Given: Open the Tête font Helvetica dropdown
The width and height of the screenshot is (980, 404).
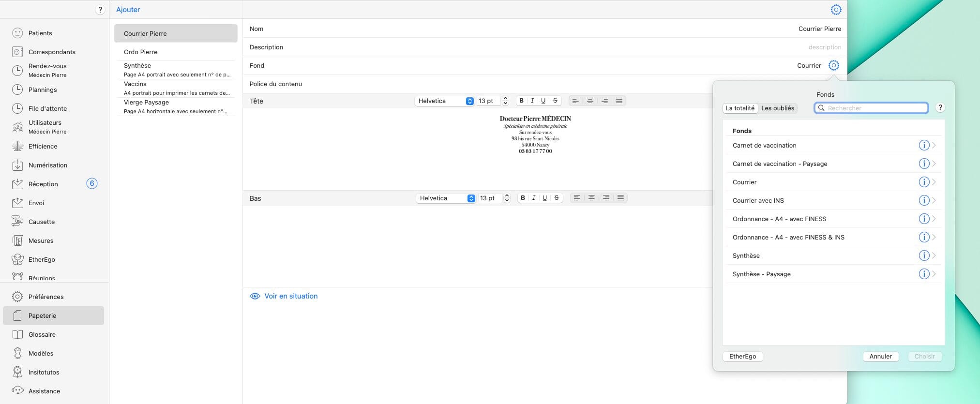Looking at the screenshot, I should 445,101.
